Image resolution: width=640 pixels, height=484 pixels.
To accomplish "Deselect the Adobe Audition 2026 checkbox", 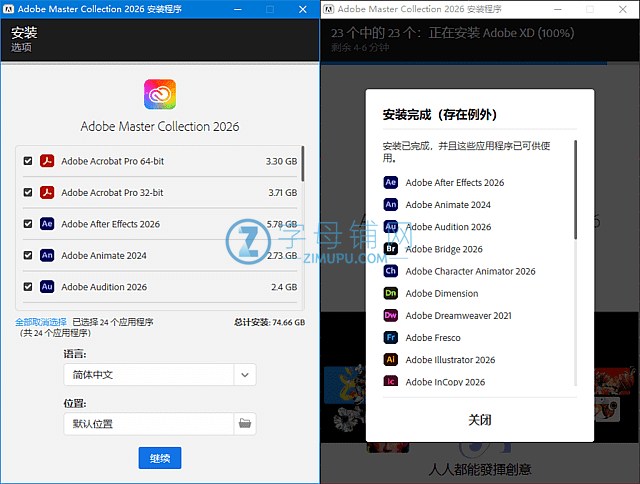I will coord(28,287).
